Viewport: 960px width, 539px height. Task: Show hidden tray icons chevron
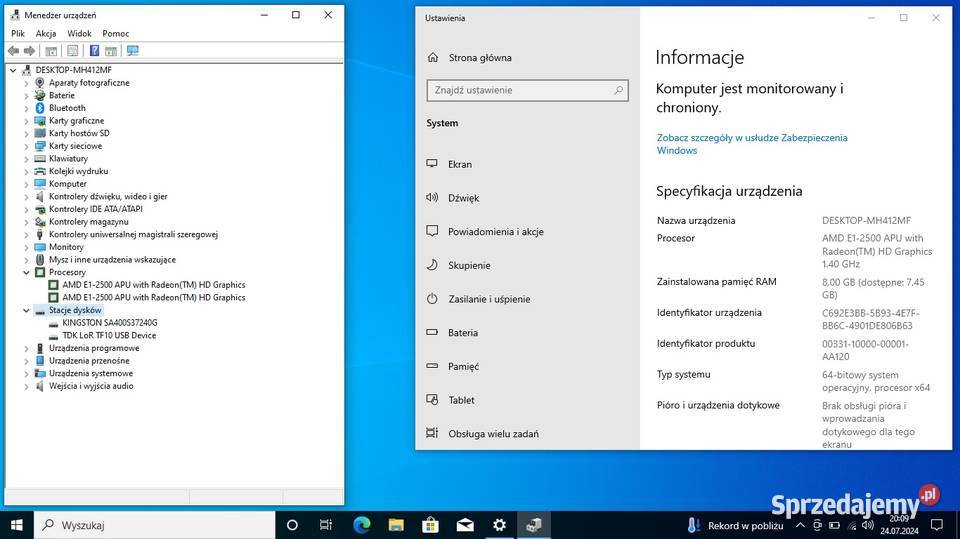tap(800, 525)
